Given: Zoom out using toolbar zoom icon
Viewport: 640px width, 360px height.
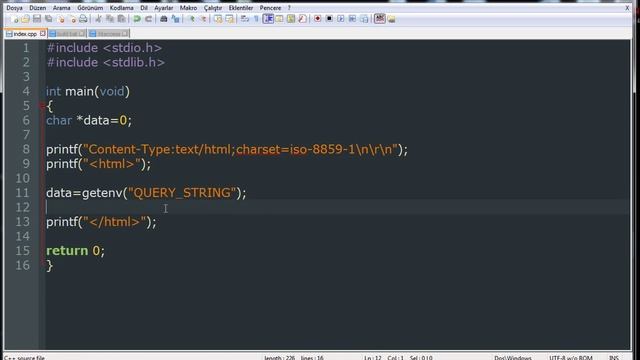Looking at the screenshot, I should click(x=202, y=19).
